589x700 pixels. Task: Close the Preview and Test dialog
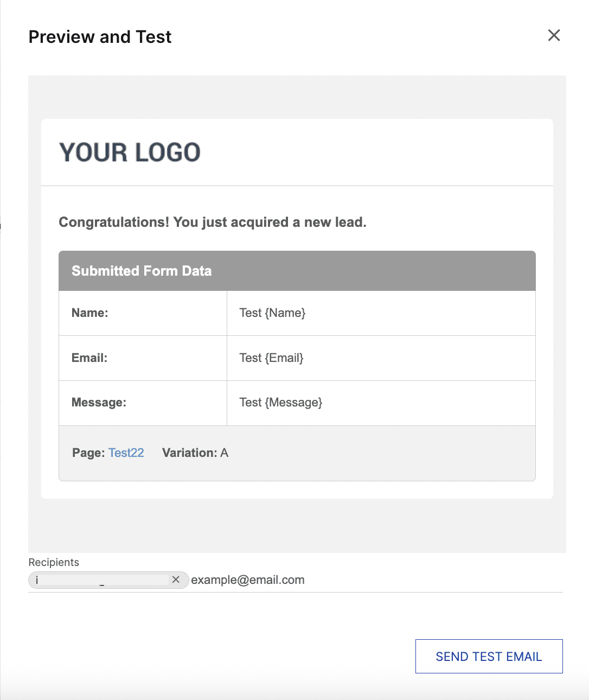pos(554,36)
